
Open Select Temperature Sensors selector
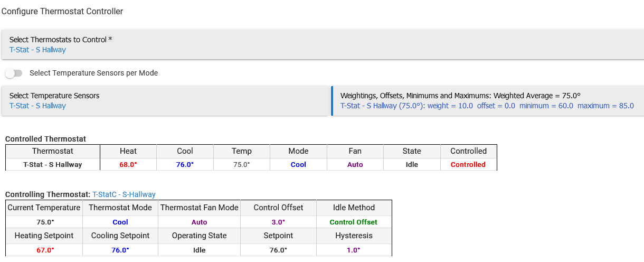pos(165,100)
